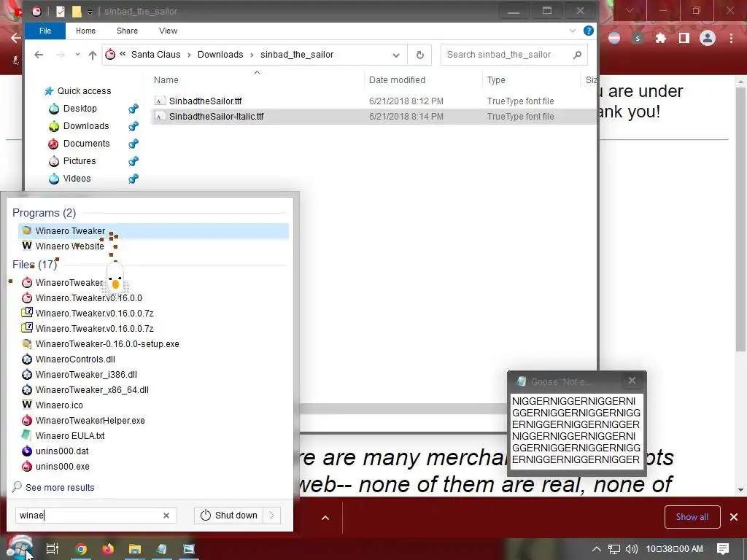Select WinaeroControls.dll in results
747x560 pixels.
[x=69, y=359]
